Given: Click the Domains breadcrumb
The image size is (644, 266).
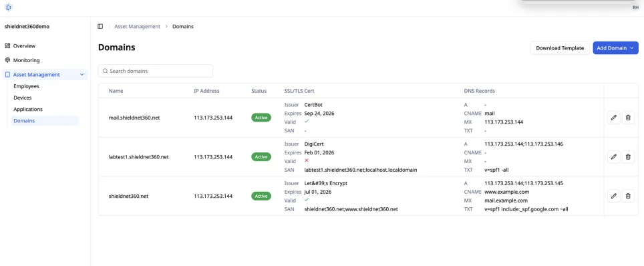Looking at the screenshot, I should pos(183,26).
